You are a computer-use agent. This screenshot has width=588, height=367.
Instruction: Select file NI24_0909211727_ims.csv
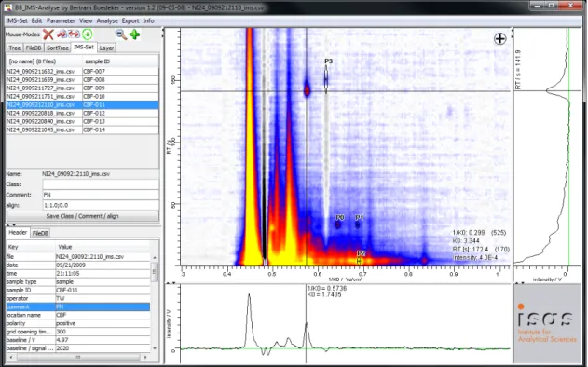coord(44,88)
